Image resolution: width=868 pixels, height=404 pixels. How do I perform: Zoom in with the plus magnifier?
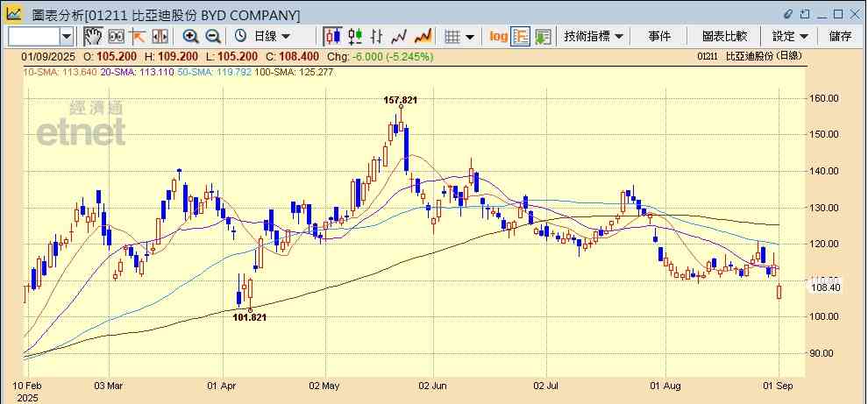click(x=191, y=37)
